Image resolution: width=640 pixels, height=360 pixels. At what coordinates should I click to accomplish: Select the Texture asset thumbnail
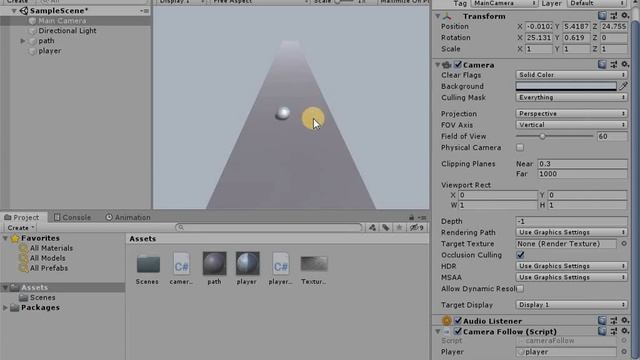pos(314,264)
